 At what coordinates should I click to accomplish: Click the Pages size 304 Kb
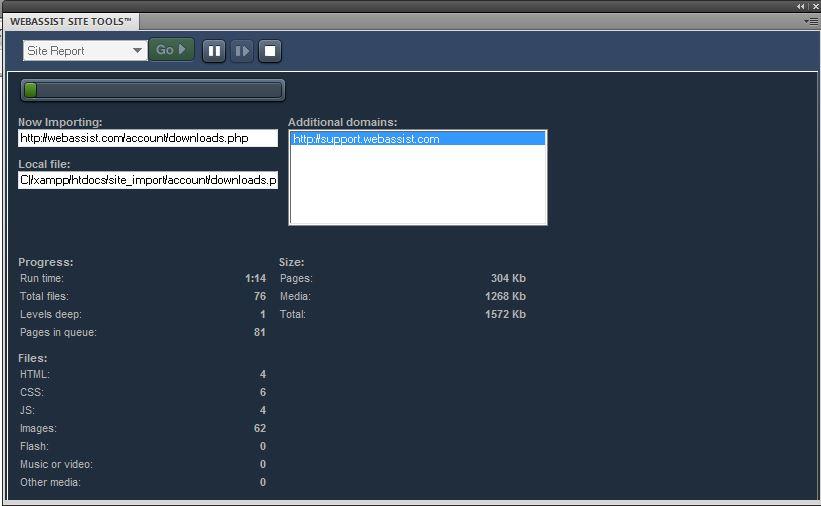508,278
